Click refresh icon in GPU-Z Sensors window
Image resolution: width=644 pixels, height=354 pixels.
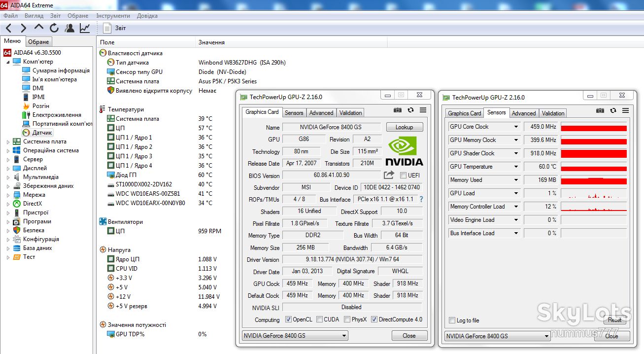(x=613, y=110)
